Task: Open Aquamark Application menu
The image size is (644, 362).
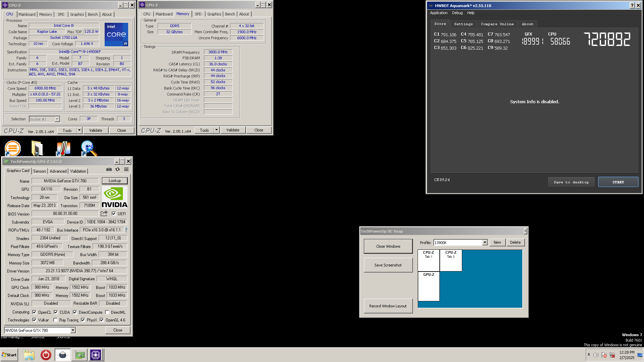Action: [x=439, y=13]
